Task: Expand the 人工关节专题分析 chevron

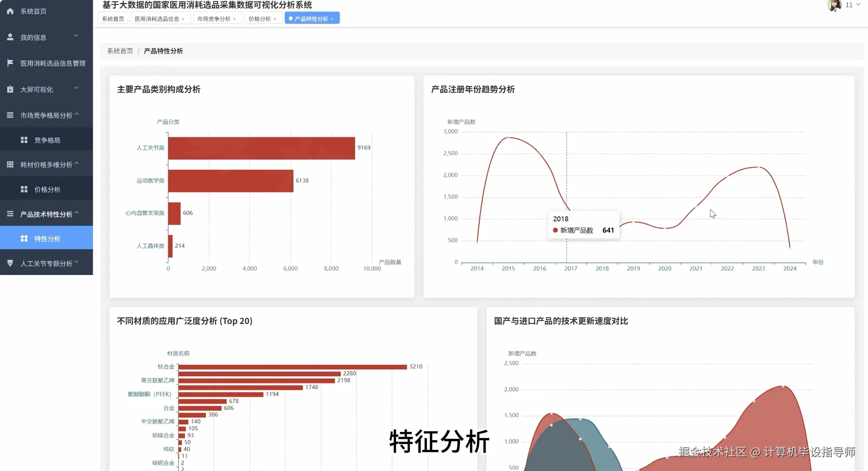Action: tap(76, 262)
